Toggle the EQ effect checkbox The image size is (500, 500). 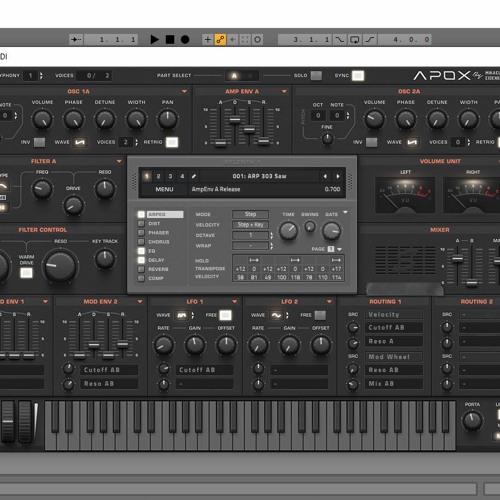[141, 251]
